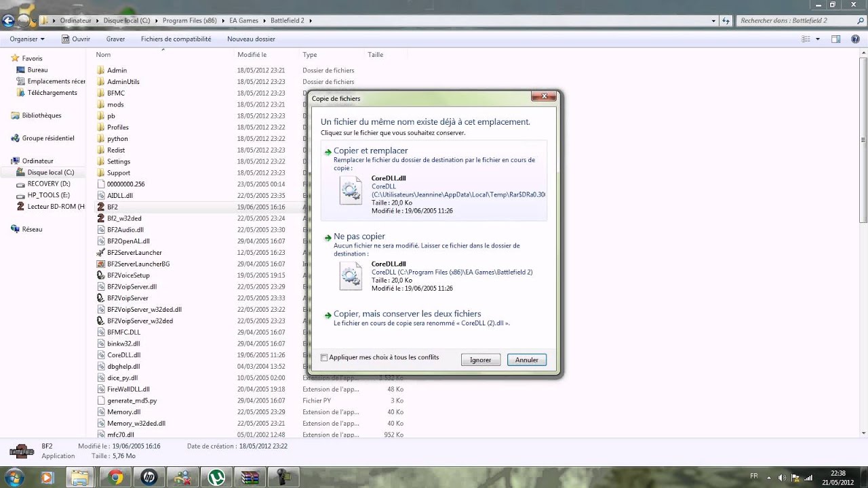
Task: Click volume icon in system tray
Action: tap(783, 477)
